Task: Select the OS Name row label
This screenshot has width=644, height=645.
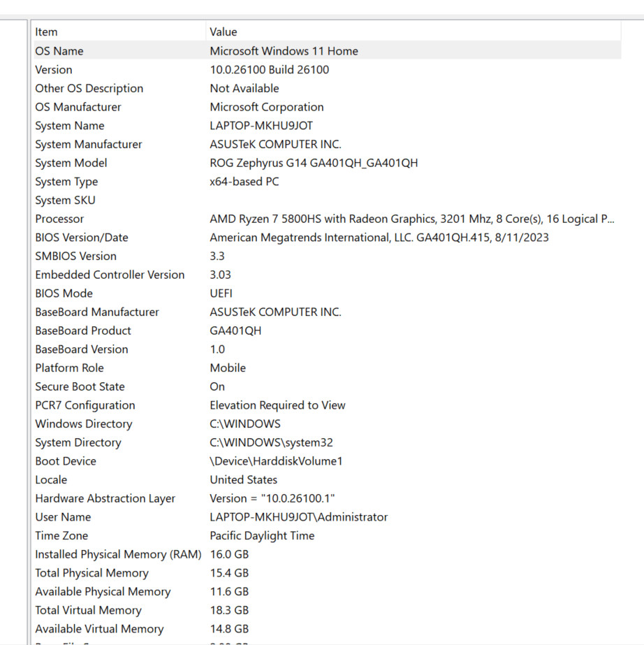Action: (59, 51)
